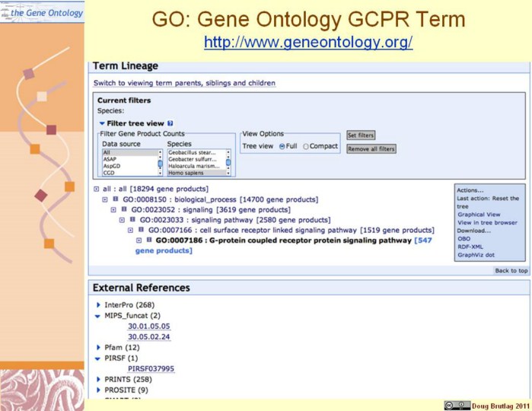Select the Full tree view radio button
532x411 pixels.
click(x=282, y=146)
